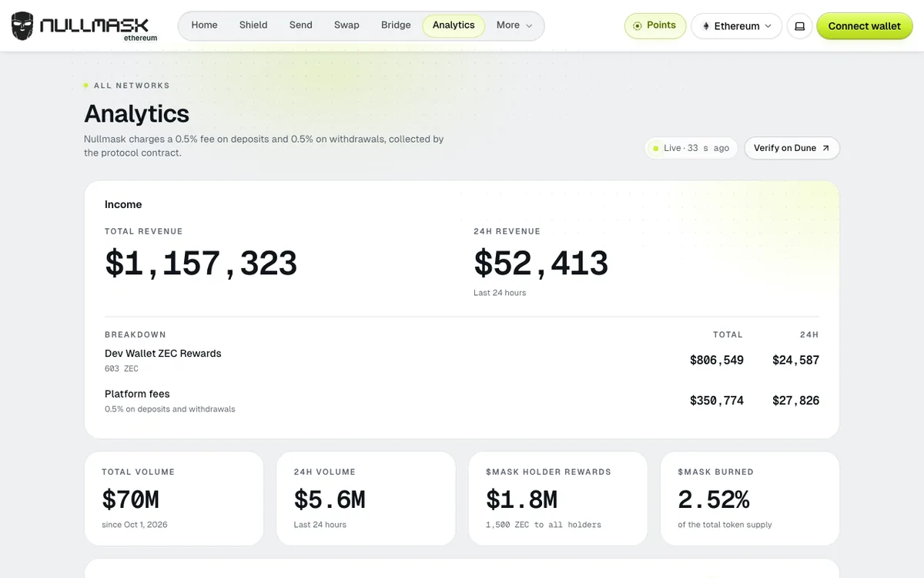924x578 pixels.
Task: Click the 24H Revenue value $52,413
Action: coord(541,264)
